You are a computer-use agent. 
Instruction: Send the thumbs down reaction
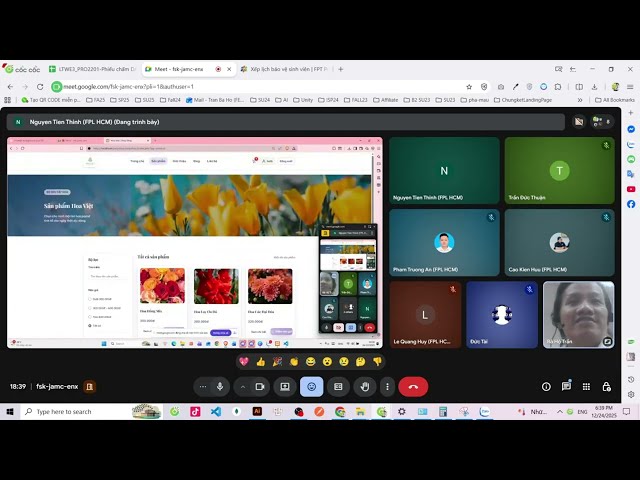coord(377,361)
